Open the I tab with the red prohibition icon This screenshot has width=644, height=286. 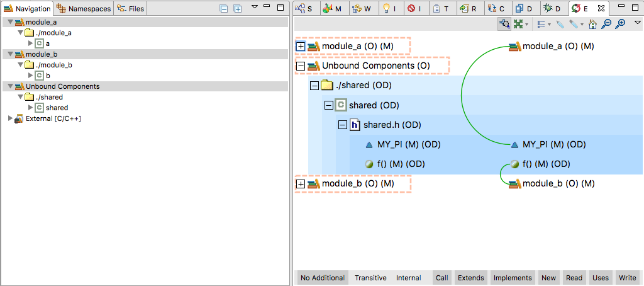point(416,8)
